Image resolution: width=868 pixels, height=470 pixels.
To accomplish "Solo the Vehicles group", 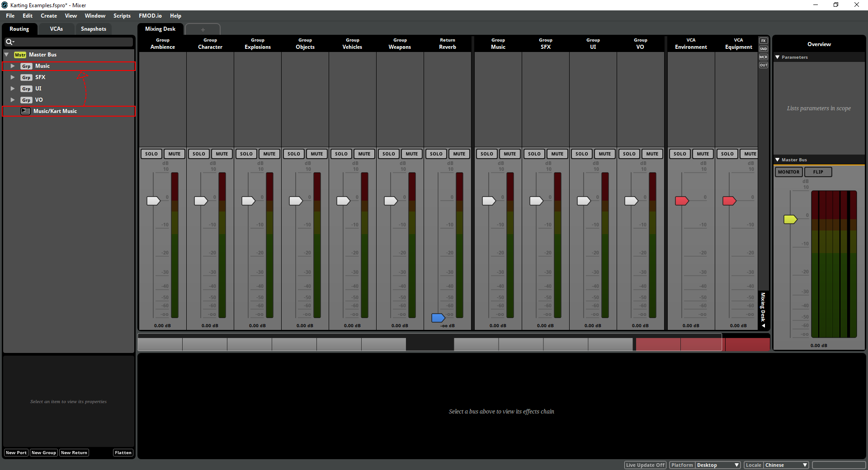I will click(341, 154).
